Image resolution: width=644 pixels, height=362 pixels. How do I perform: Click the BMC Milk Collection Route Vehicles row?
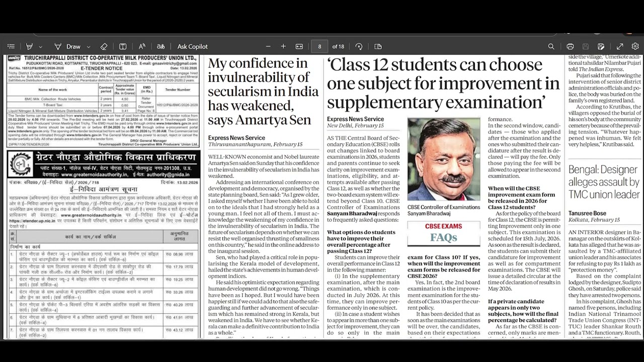(103, 100)
